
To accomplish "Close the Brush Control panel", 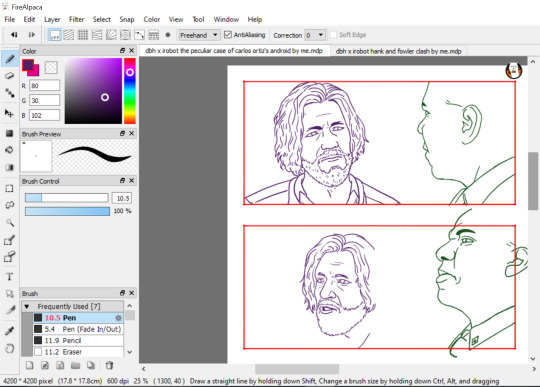I will click(132, 180).
